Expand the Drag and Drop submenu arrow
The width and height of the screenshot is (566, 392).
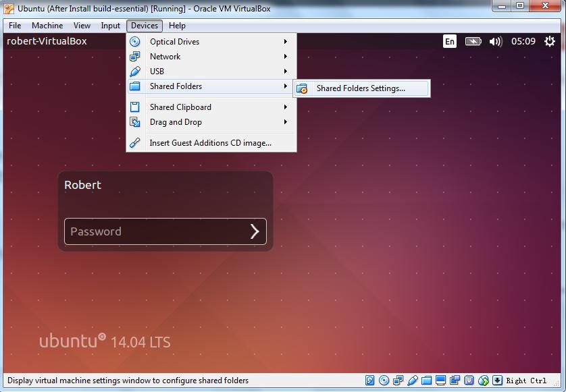coord(286,122)
